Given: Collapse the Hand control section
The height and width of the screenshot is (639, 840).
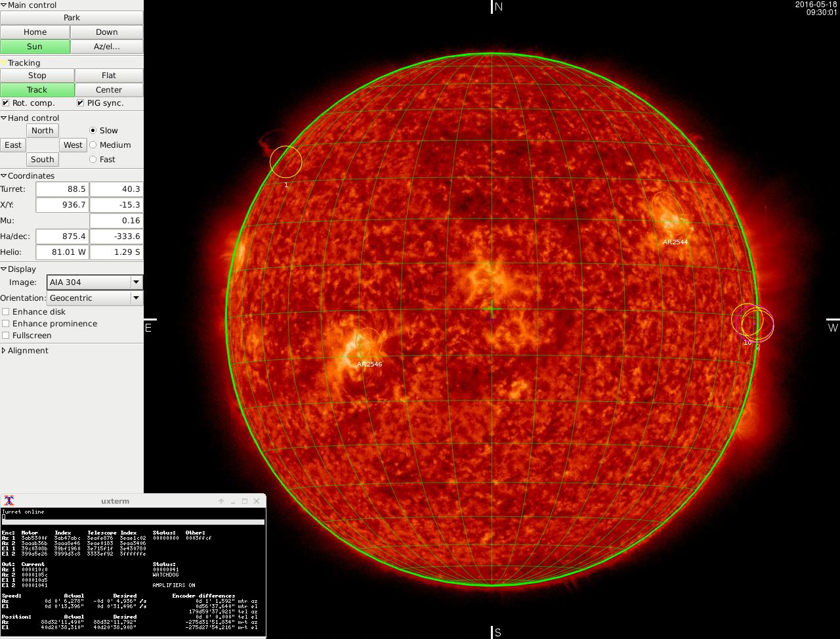Looking at the screenshot, I should [4, 118].
